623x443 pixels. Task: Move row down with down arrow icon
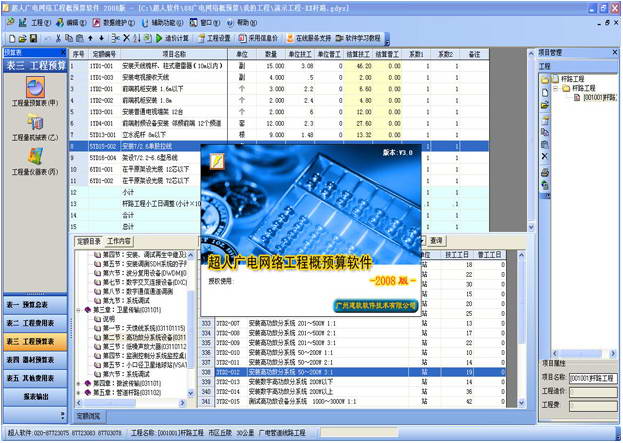click(101, 39)
